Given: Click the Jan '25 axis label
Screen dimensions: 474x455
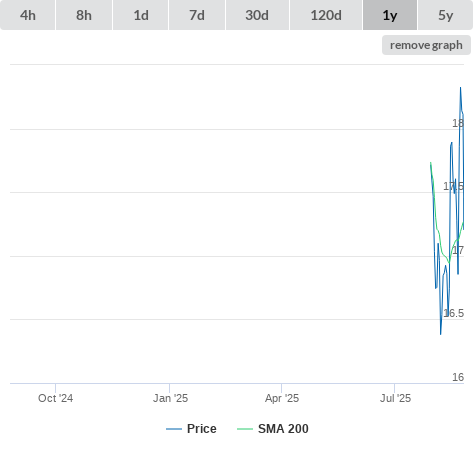Looking at the screenshot, I should (x=170, y=398).
